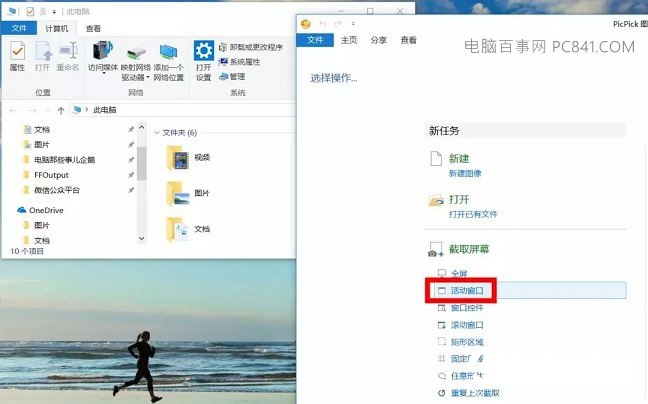648x404 pixels.
Task: Click the navigation pane scroll-up arrow
Action: [141, 128]
